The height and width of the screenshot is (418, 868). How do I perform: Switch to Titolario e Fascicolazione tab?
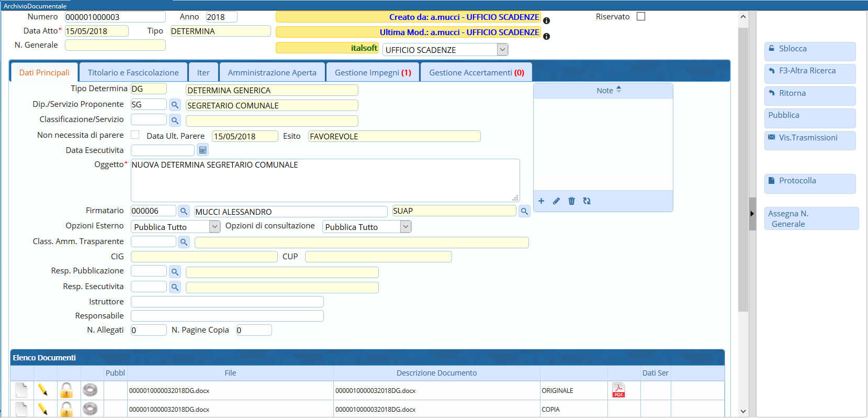[x=133, y=72]
